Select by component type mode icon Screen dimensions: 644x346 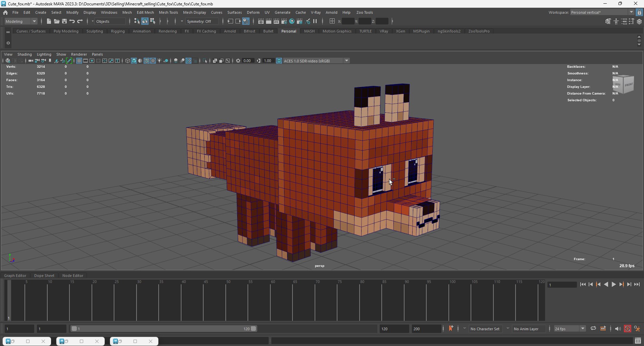153,21
